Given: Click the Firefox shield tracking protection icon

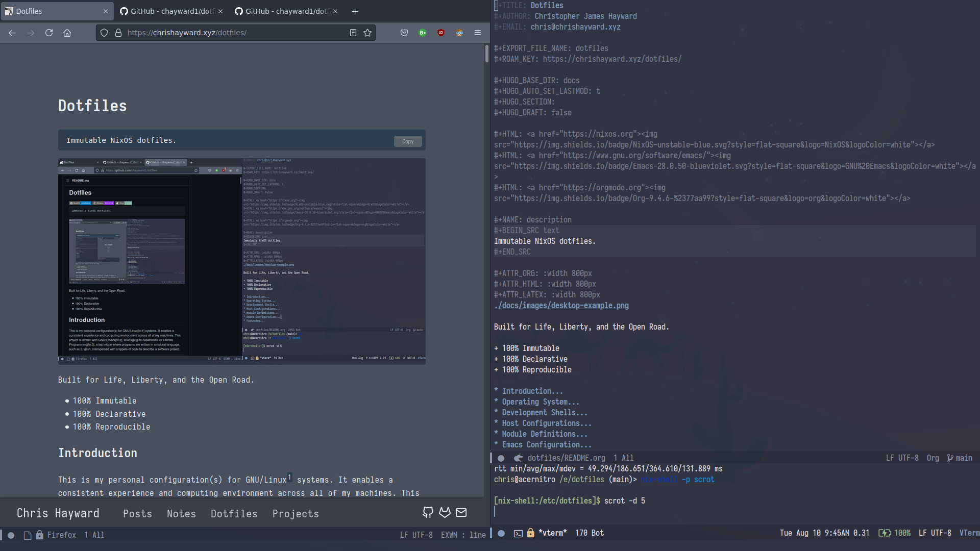Looking at the screenshot, I should tap(104, 32).
